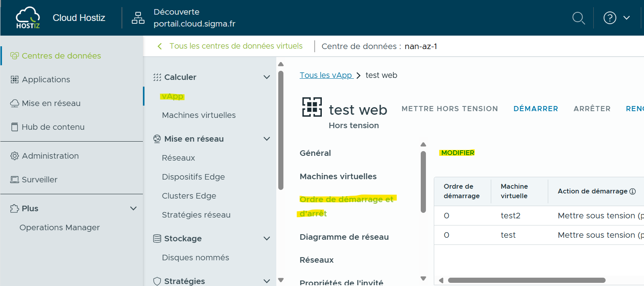Collapse the Calculer section

click(x=267, y=77)
